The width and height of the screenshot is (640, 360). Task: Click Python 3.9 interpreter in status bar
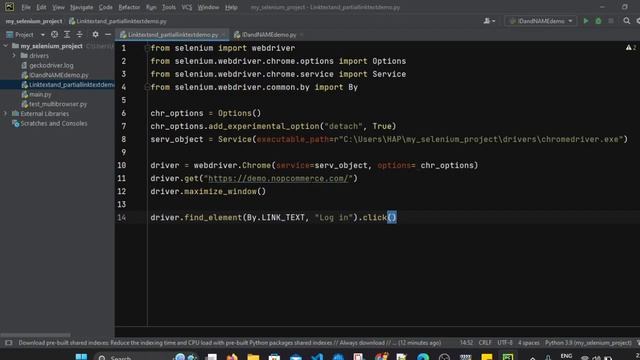[588, 343]
